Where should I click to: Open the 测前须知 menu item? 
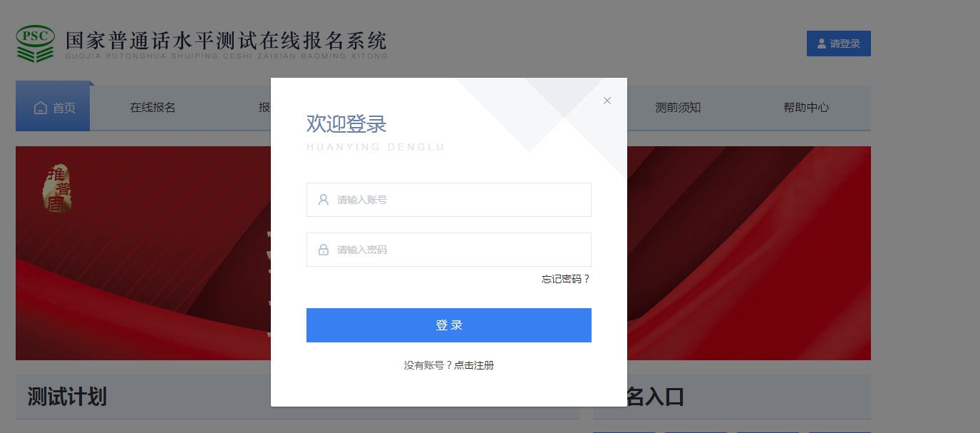678,108
